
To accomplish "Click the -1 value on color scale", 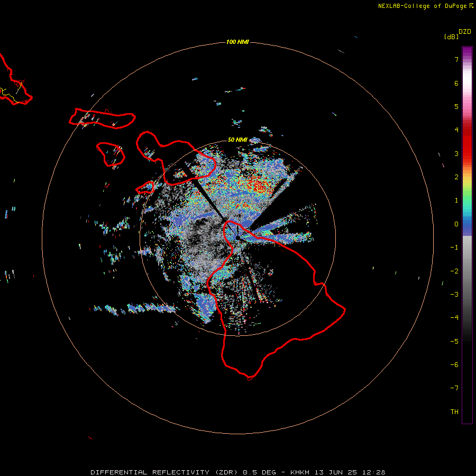I will click(454, 248).
